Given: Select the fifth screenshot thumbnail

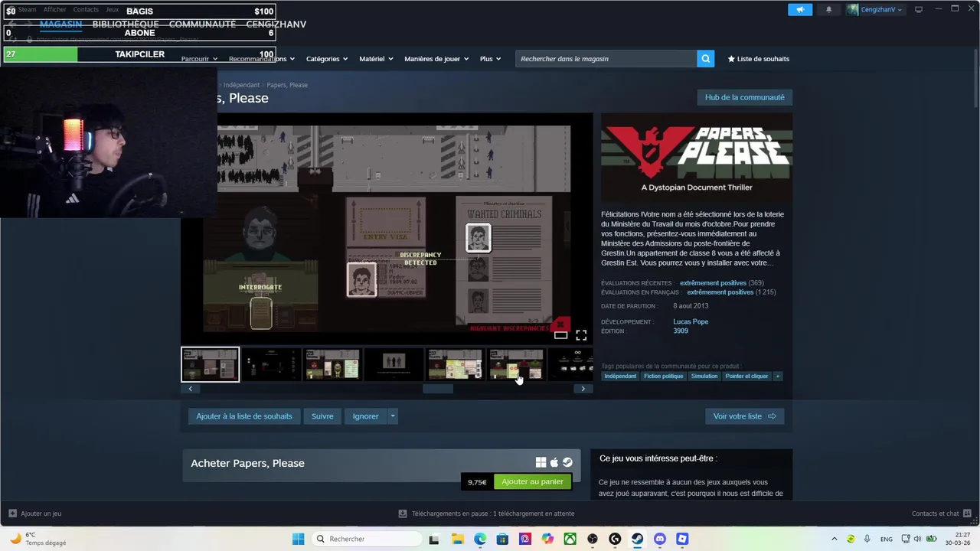Looking at the screenshot, I should point(455,364).
